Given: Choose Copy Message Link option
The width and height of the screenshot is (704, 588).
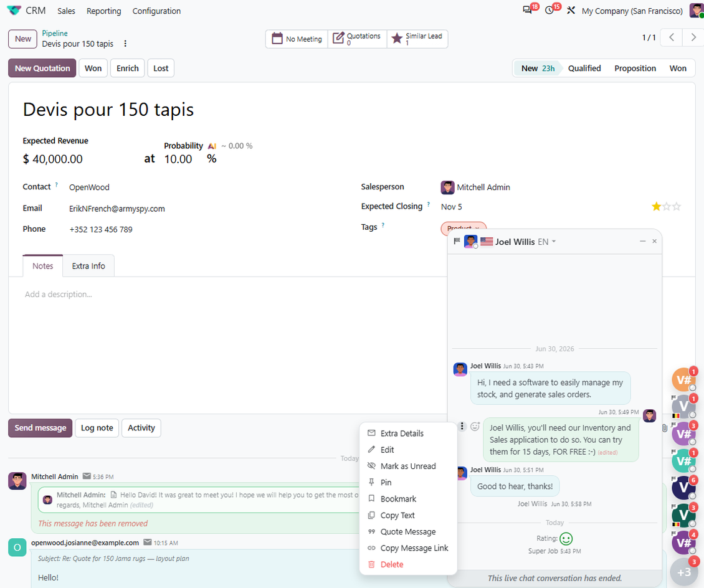Looking at the screenshot, I should pos(408,548).
